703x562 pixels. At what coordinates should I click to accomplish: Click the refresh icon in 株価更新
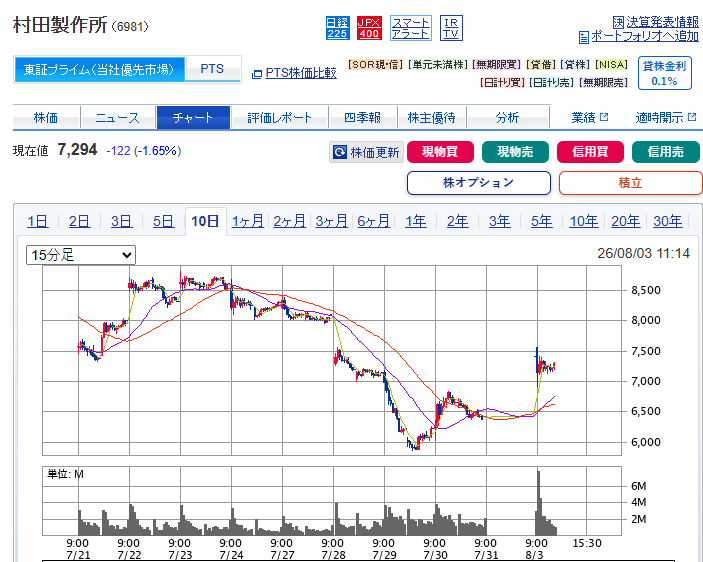339,152
